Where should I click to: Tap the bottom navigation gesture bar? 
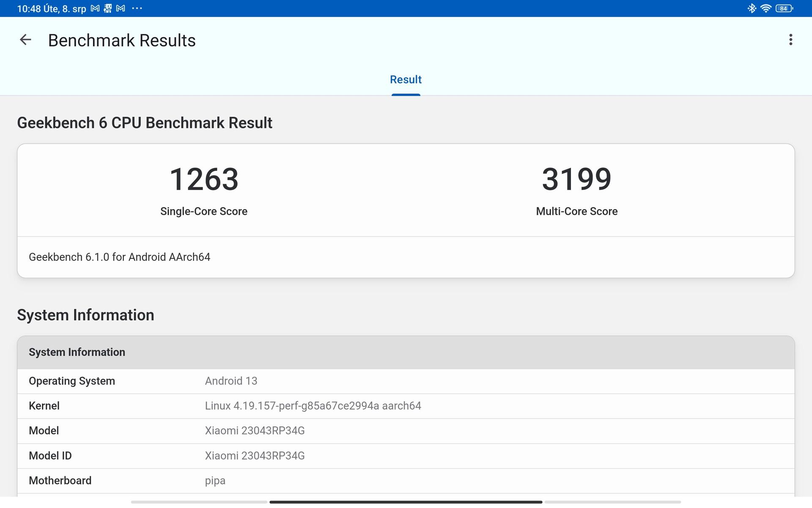click(x=406, y=502)
